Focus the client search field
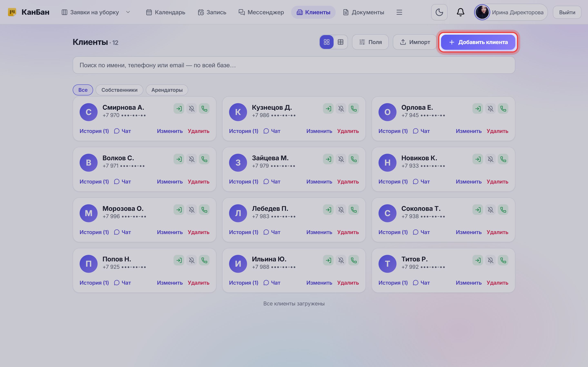Viewport: 588px width, 367px height. coord(294,65)
